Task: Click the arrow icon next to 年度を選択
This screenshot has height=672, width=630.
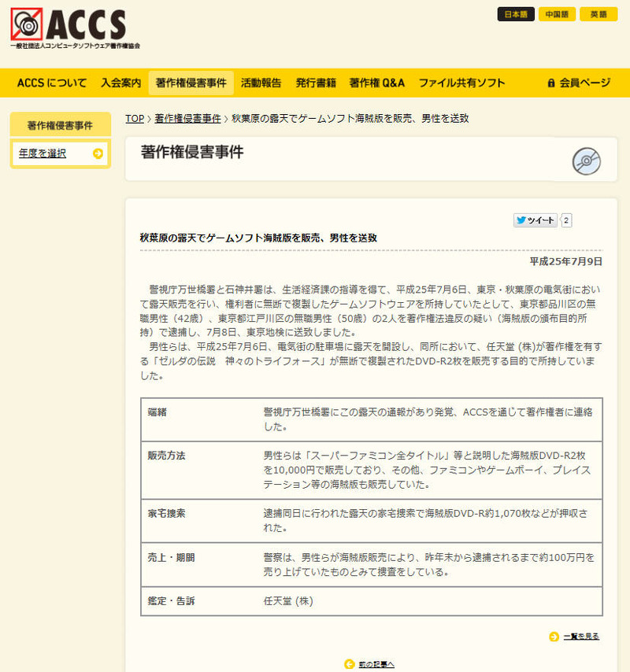Action: pyautogui.click(x=98, y=153)
